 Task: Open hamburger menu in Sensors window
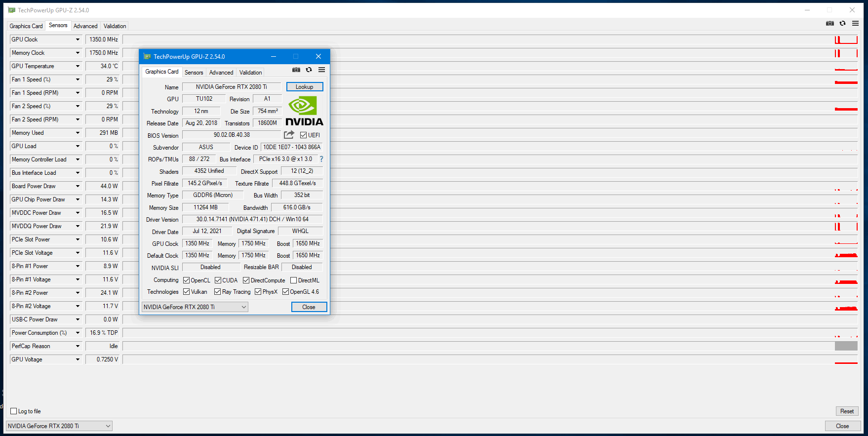[856, 23]
